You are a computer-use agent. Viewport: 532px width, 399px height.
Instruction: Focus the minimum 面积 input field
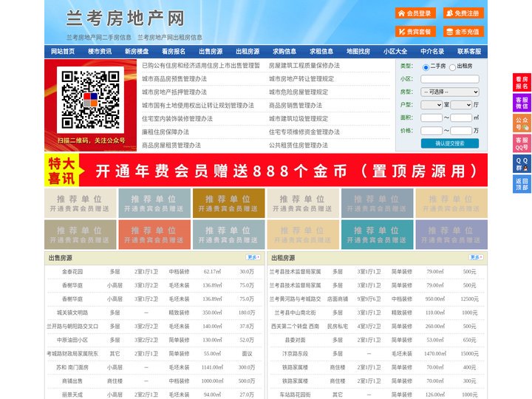tap(432, 117)
